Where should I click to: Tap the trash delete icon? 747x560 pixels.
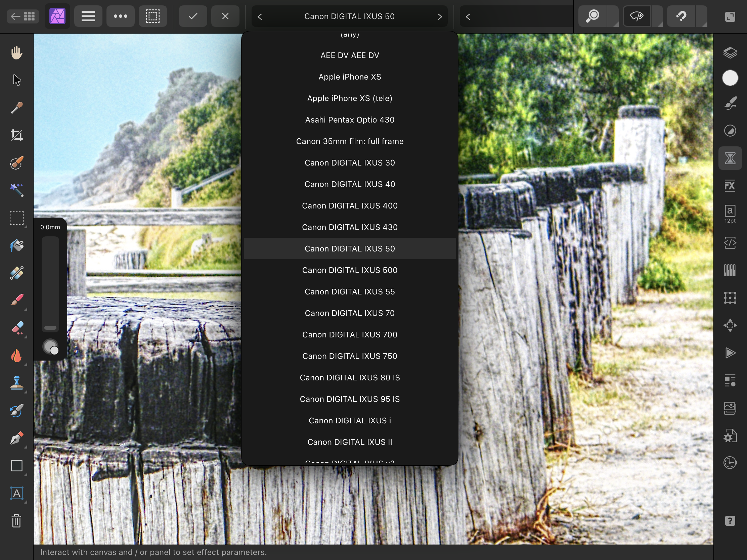point(16,521)
